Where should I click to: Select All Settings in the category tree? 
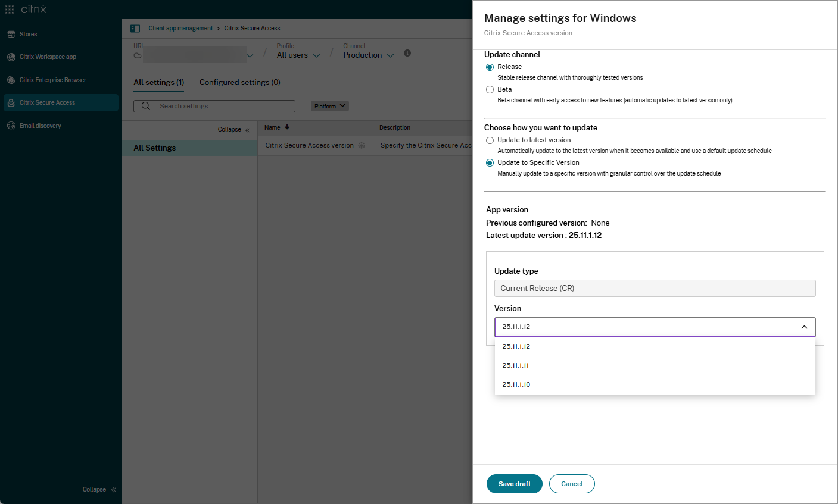190,148
